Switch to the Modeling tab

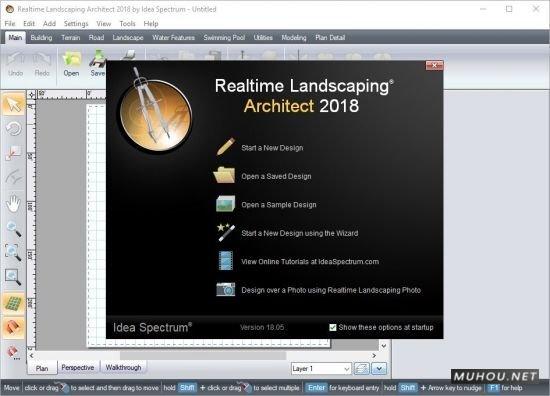coord(294,38)
